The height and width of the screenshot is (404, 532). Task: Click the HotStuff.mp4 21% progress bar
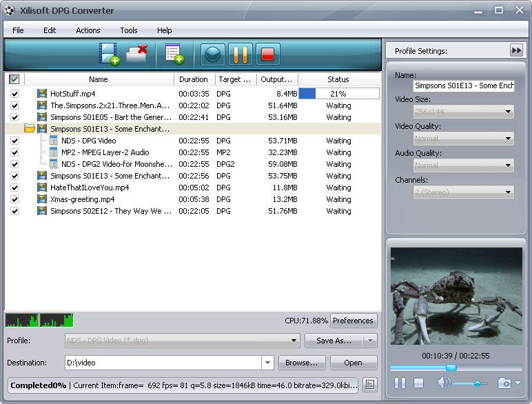[338, 93]
